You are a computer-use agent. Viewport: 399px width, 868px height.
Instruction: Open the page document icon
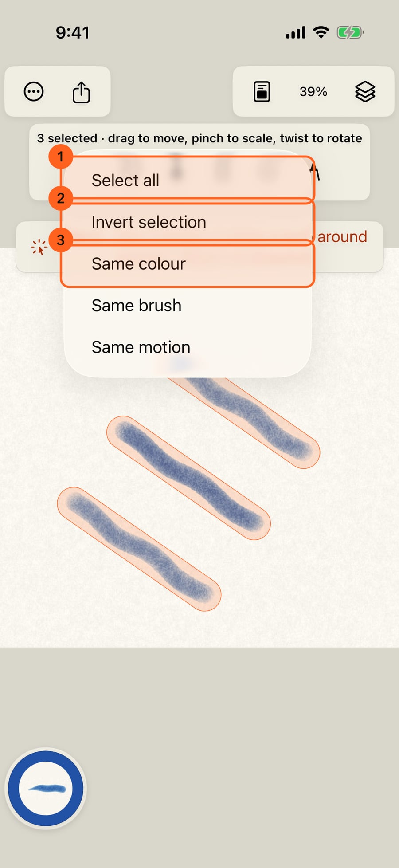(x=262, y=92)
